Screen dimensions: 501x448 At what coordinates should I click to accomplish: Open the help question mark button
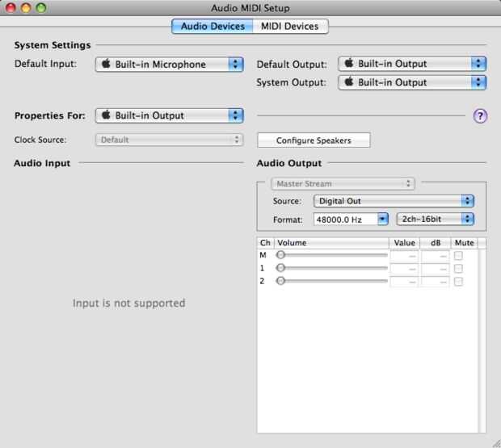pyautogui.click(x=480, y=115)
